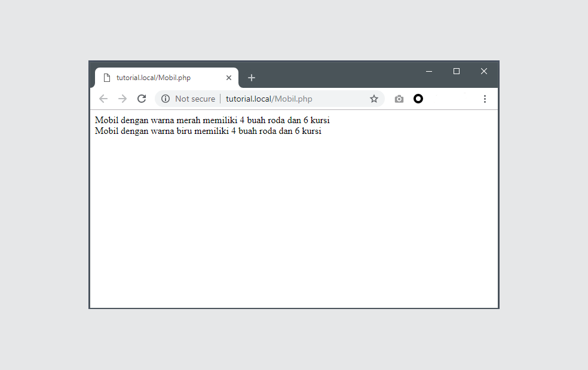Open a new tab with the plus button

[252, 78]
